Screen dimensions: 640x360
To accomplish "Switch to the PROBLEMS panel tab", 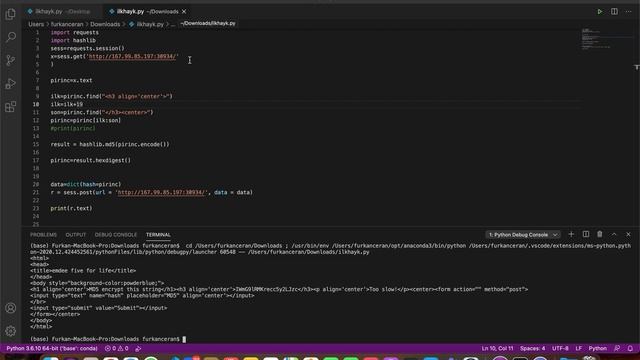I will point(43,235).
